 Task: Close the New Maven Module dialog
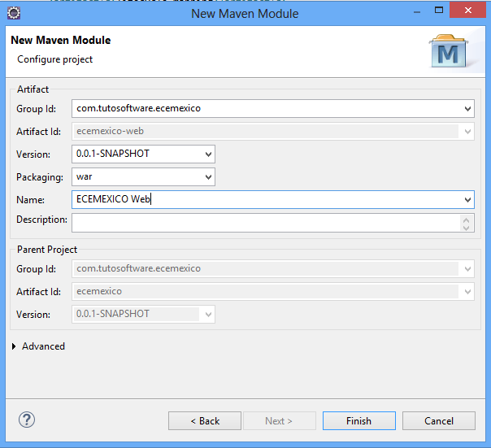coord(467,10)
